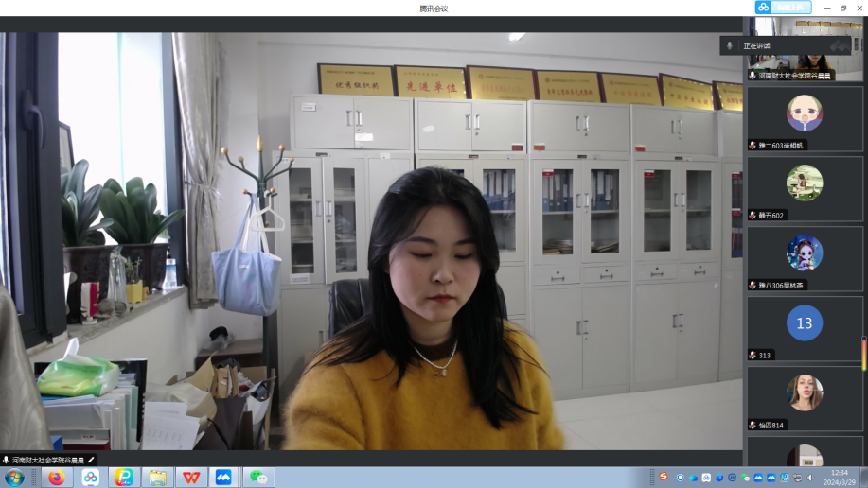Viewport: 868px width, 488px height.
Task: Click the muted mic icon for 313
Action: (753, 356)
